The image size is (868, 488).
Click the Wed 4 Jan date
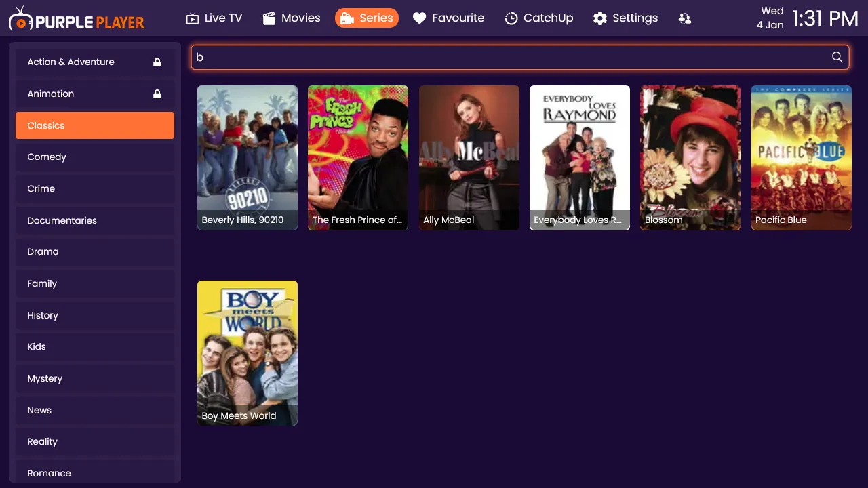[x=770, y=18]
